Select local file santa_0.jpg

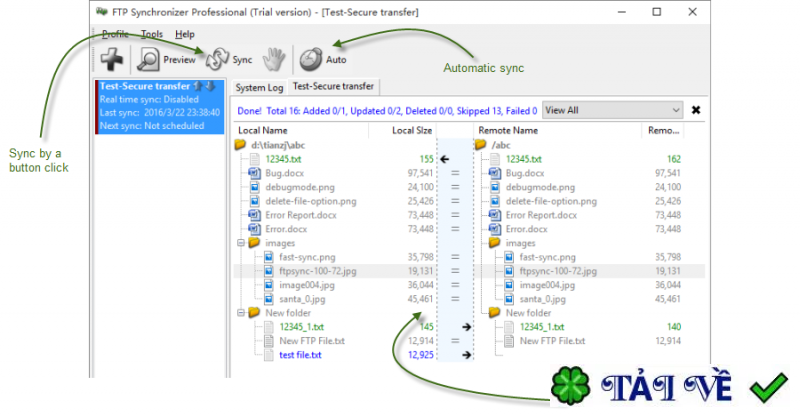[x=302, y=299]
